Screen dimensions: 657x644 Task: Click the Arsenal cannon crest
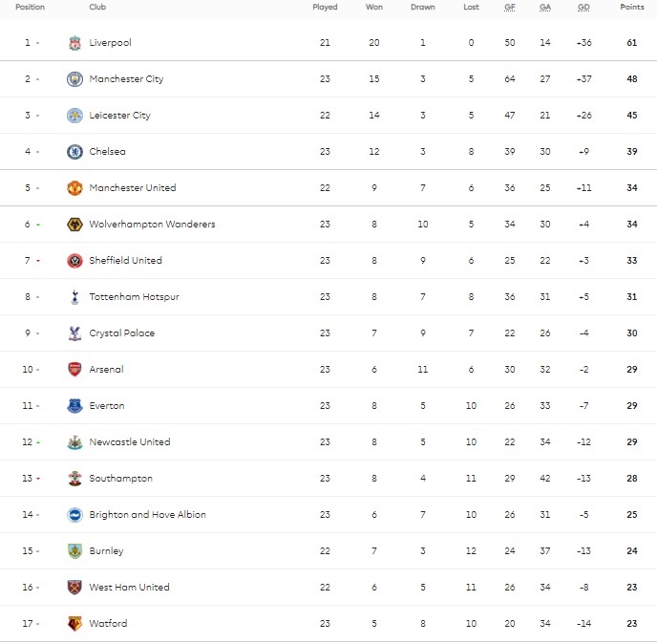pos(74,370)
